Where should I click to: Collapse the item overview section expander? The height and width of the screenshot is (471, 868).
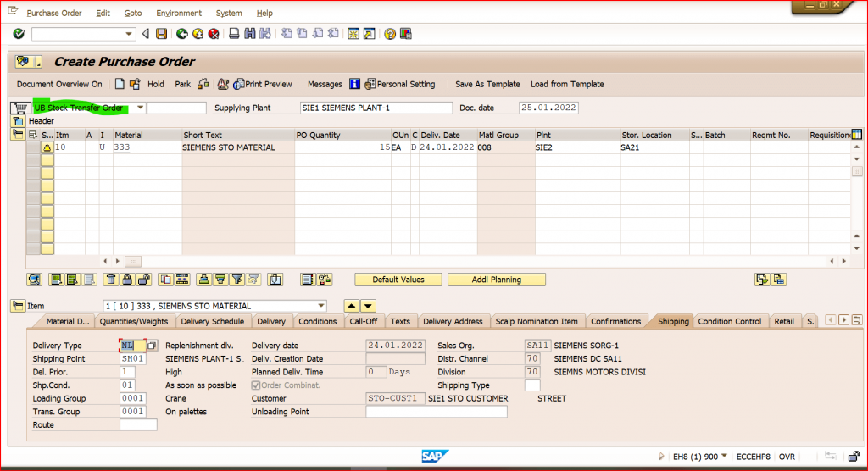(x=19, y=134)
